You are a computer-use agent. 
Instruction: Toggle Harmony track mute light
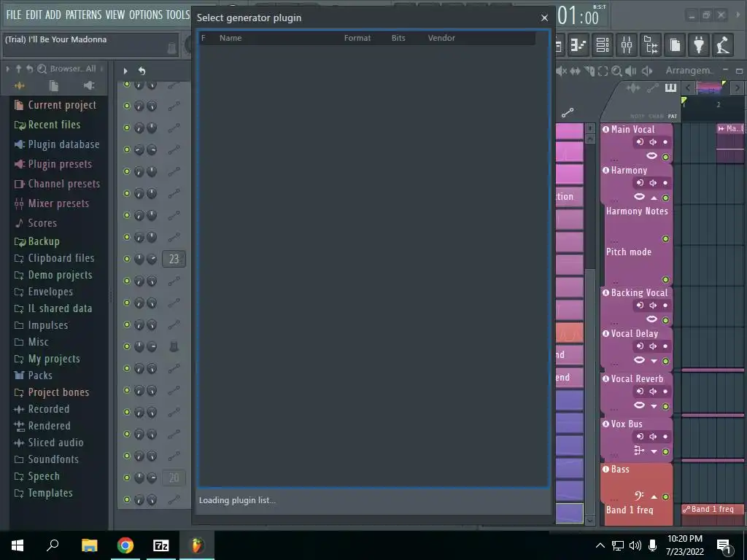665,198
